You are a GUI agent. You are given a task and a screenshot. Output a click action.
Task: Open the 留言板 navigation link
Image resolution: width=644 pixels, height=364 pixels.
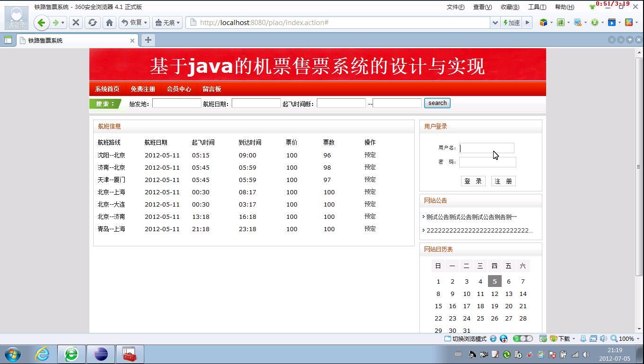click(211, 89)
